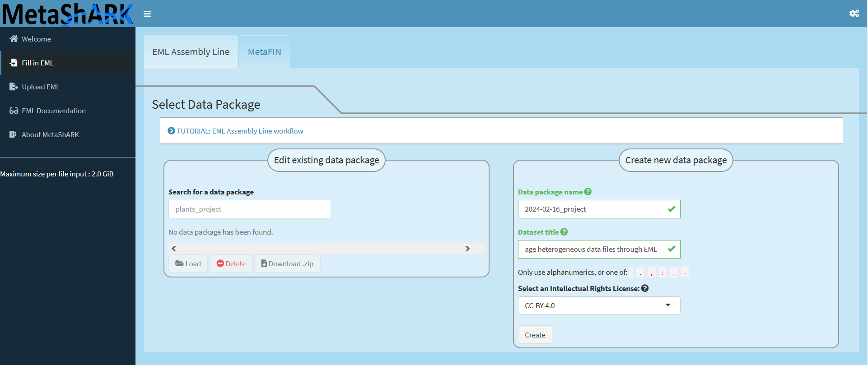Open the Upload EML section
This screenshot has width=868, height=365.
pos(68,87)
